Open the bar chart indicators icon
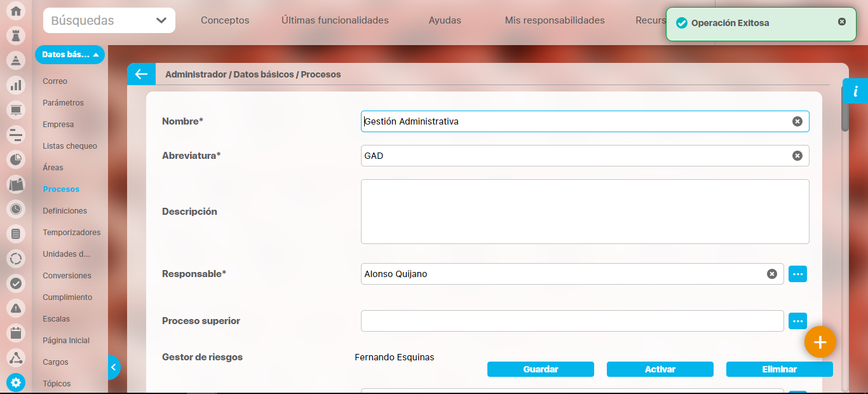The width and height of the screenshot is (868, 394). point(16,85)
